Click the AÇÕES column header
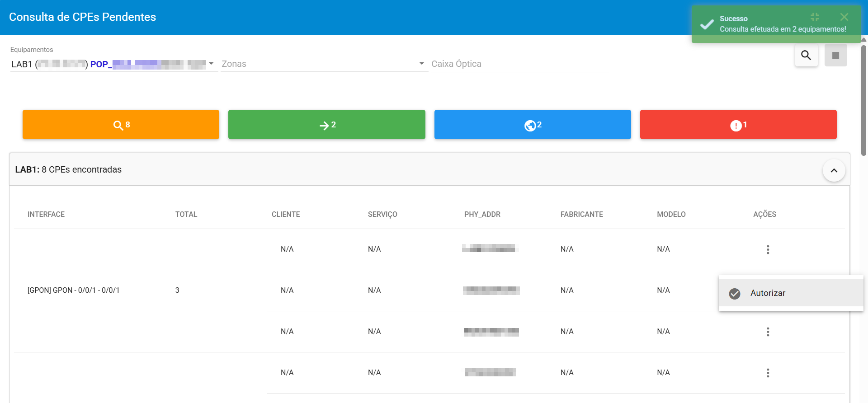868x403 pixels. coord(765,214)
